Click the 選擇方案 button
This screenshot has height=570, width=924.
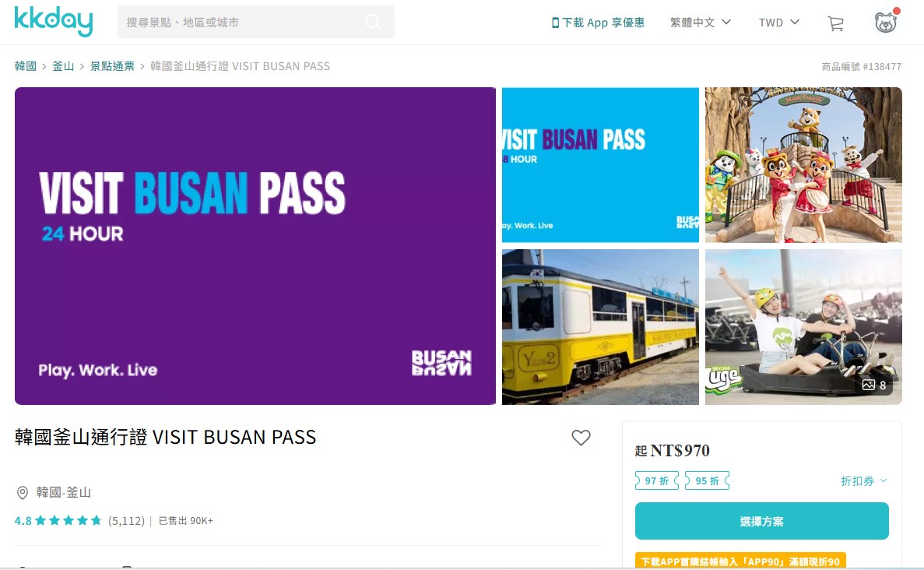coord(762,521)
